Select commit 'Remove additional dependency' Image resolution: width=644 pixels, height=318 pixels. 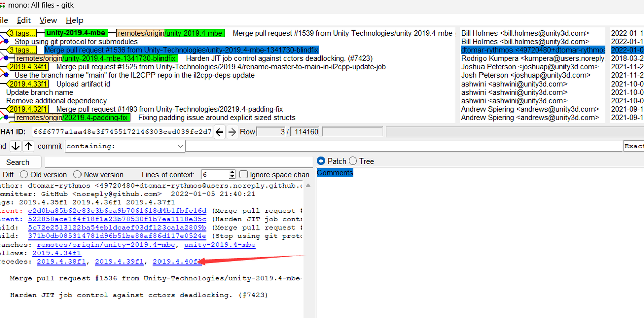point(56,101)
